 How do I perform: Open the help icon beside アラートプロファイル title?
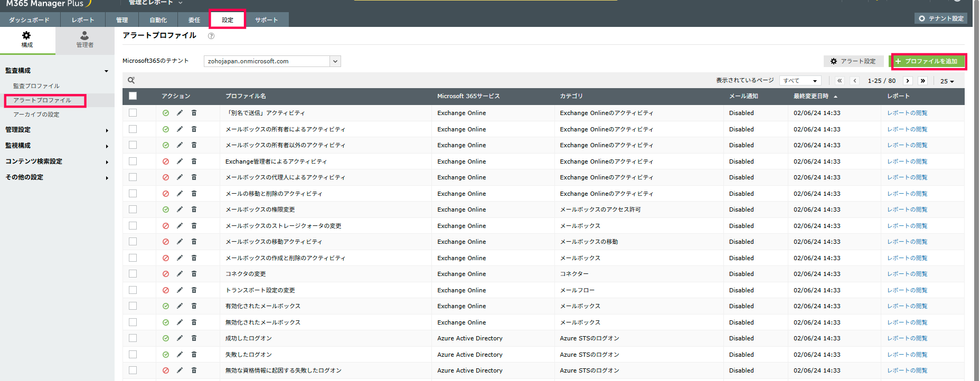click(211, 36)
